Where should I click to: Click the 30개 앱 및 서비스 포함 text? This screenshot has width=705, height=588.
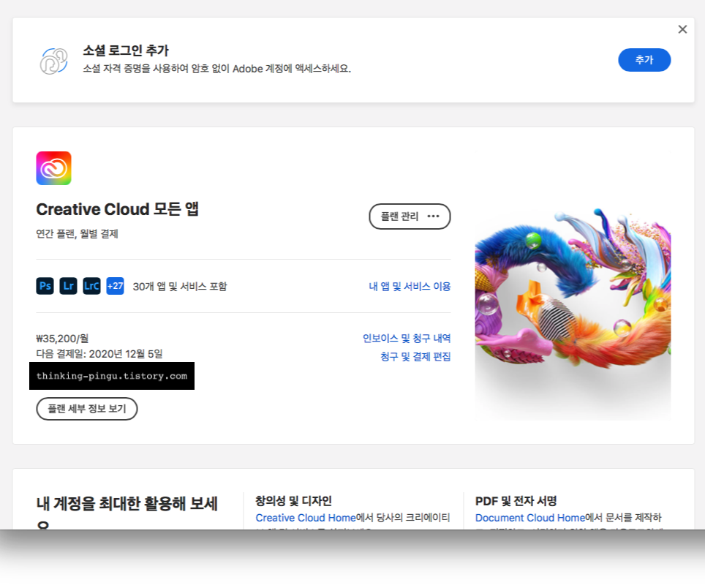[x=180, y=287]
